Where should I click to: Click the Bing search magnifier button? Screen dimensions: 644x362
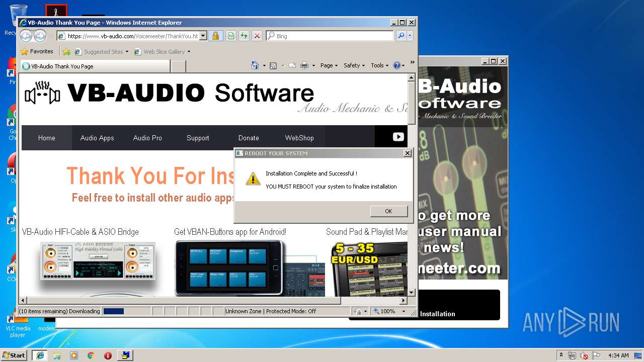pyautogui.click(x=401, y=36)
